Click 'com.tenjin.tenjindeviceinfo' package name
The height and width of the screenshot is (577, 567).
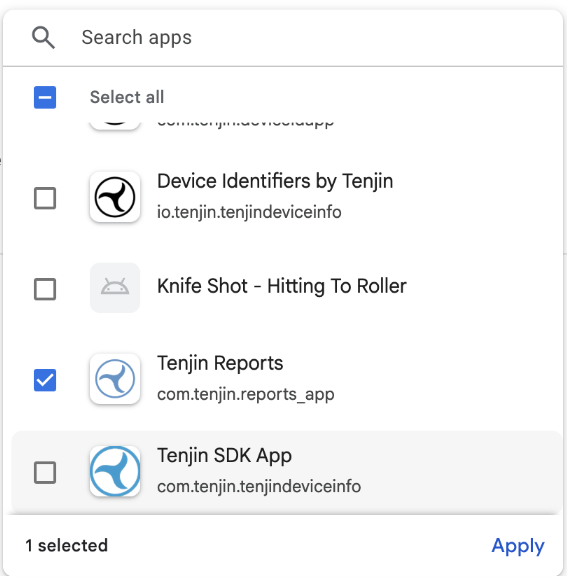click(259, 486)
